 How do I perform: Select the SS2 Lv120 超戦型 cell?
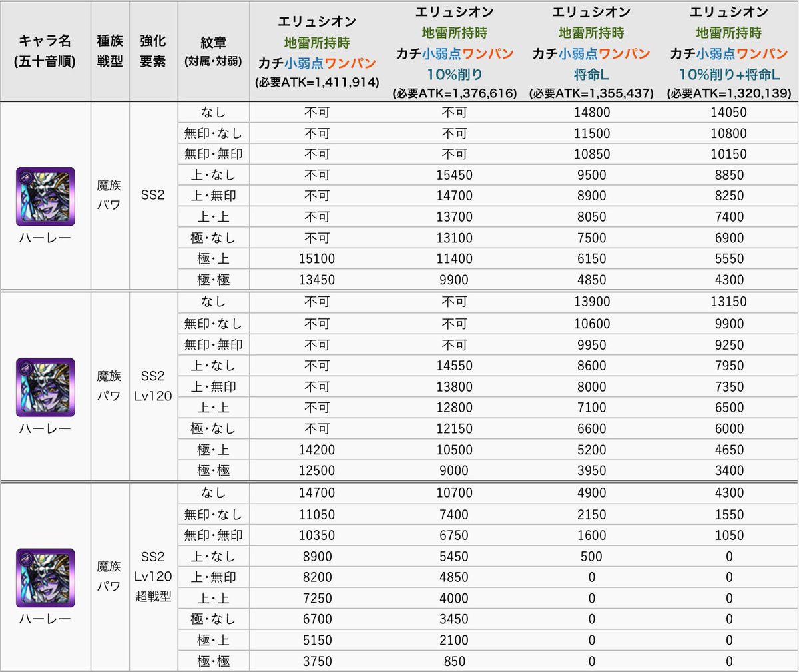(x=153, y=577)
